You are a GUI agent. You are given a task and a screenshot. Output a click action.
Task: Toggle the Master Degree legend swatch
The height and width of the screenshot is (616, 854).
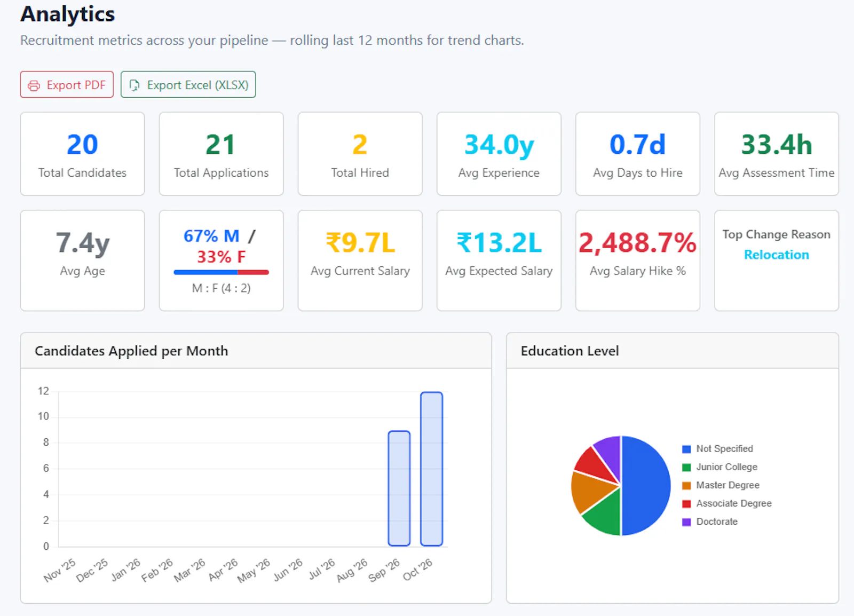coord(686,485)
